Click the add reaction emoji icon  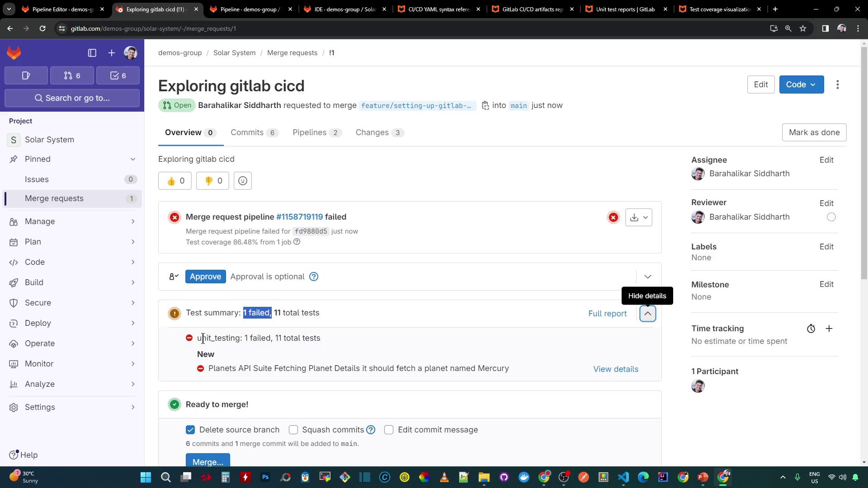tap(243, 181)
